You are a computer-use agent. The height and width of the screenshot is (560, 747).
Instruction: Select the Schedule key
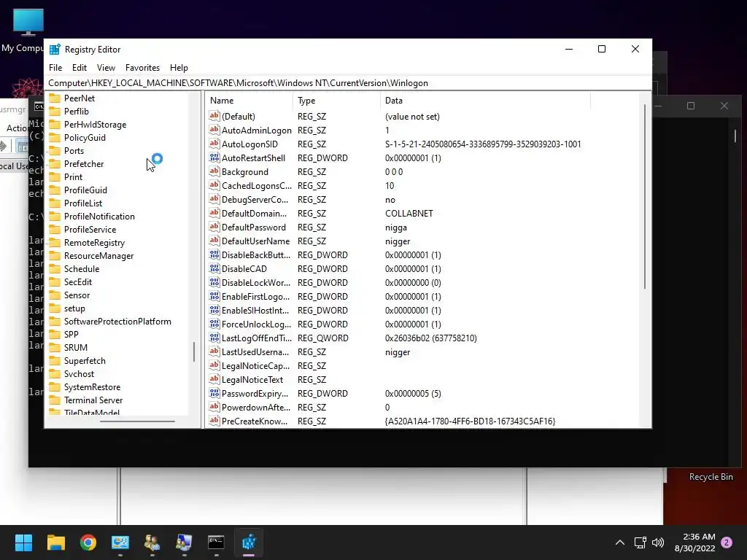82,269
